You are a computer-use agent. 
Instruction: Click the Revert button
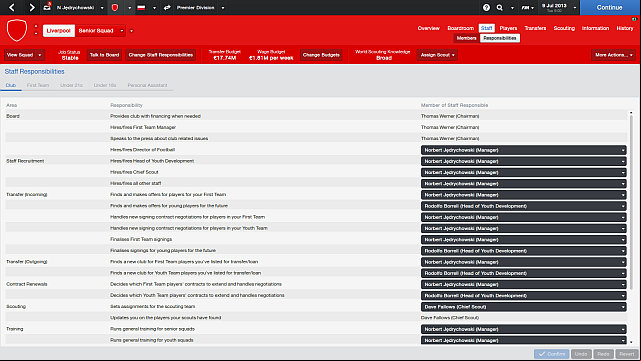[x=626, y=354]
